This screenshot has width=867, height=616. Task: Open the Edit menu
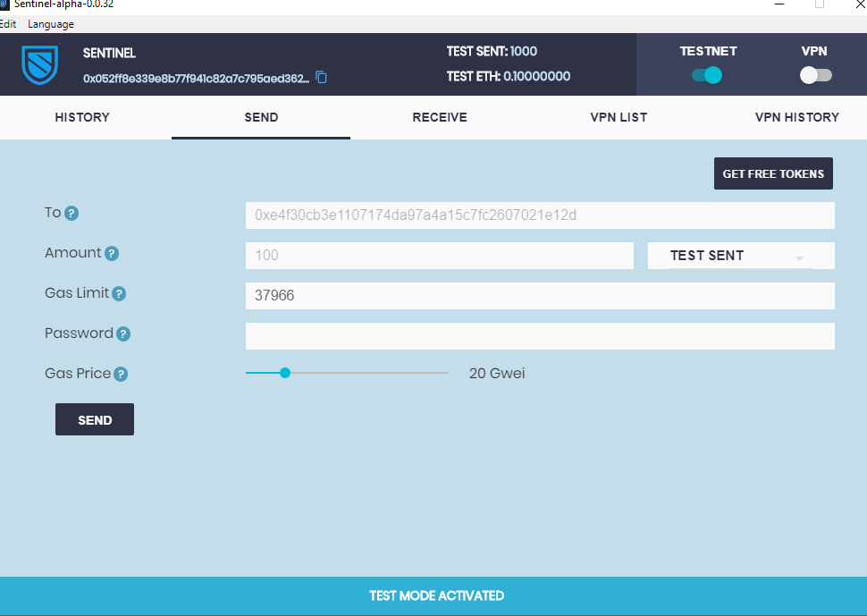[x=8, y=24]
